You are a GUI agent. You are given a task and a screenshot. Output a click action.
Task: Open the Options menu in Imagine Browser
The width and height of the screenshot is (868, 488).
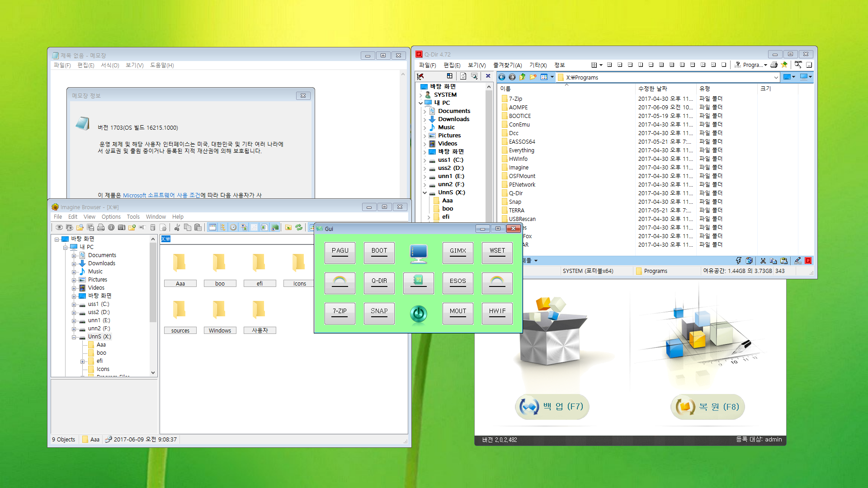(111, 217)
